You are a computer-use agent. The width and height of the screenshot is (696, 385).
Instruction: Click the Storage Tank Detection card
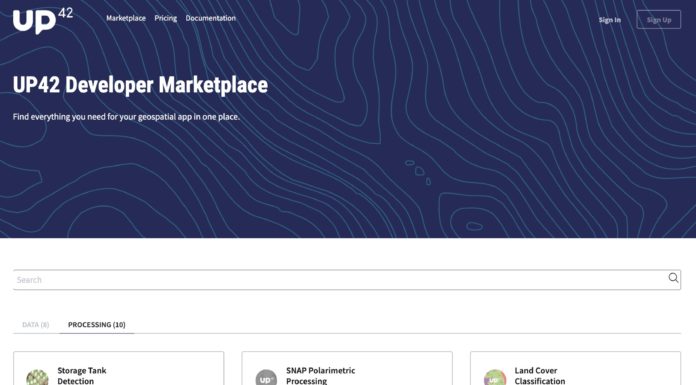click(x=119, y=368)
